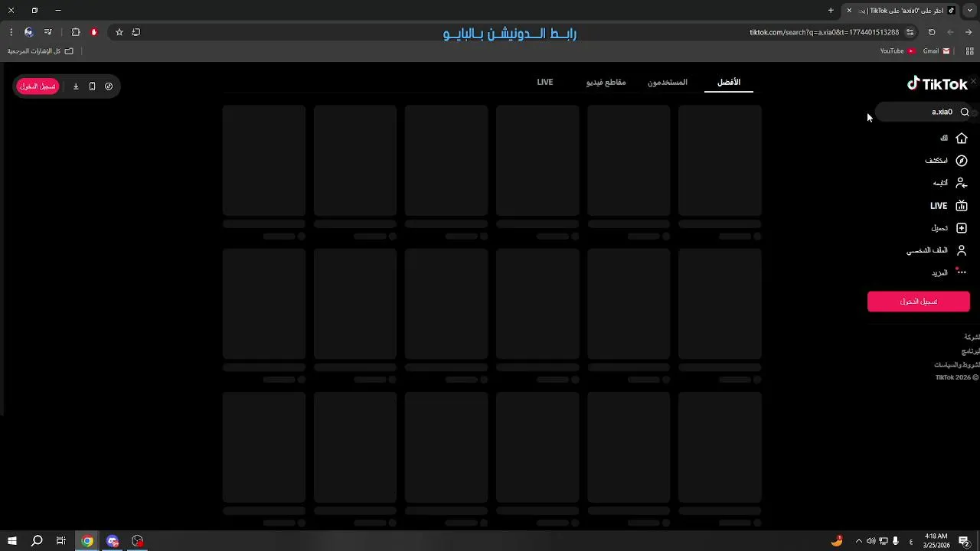Image resolution: width=980 pixels, height=551 pixels.
Task: Click the install app icon in address bar
Action: pyautogui.click(x=136, y=32)
